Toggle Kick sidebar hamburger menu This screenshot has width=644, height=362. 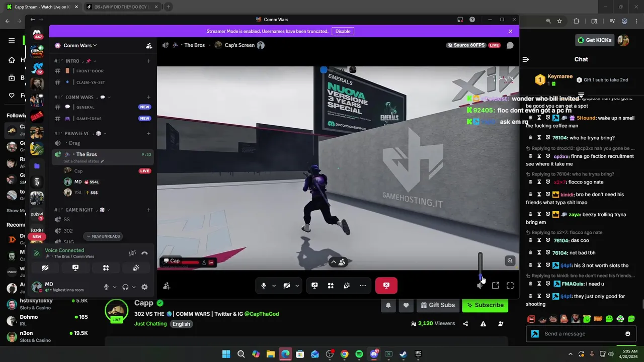(x=12, y=40)
